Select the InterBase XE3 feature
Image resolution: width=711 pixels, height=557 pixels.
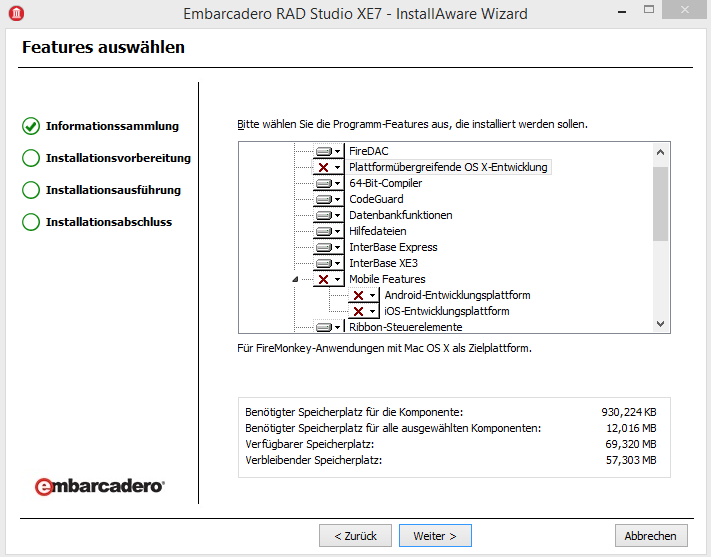point(383,263)
